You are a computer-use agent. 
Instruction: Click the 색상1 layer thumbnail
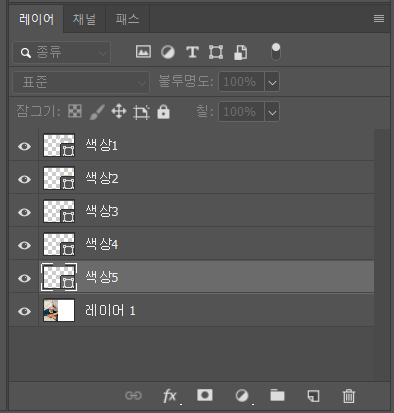[59, 145]
